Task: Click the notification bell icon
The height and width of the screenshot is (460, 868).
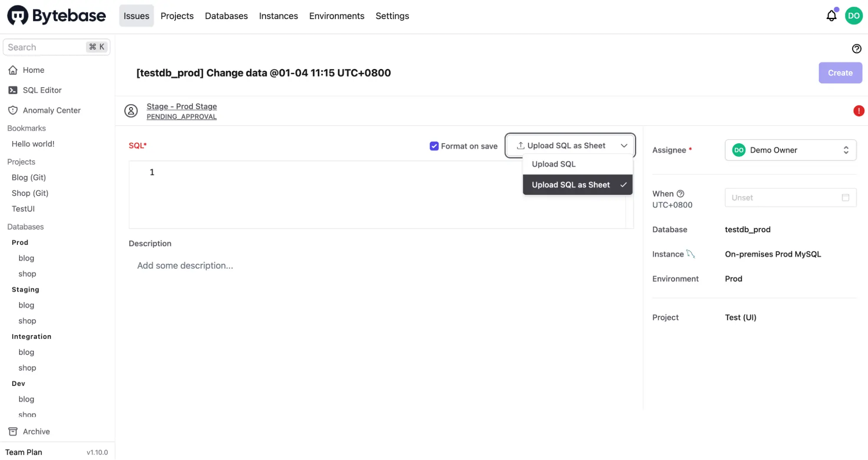Action: (x=831, y=16)
